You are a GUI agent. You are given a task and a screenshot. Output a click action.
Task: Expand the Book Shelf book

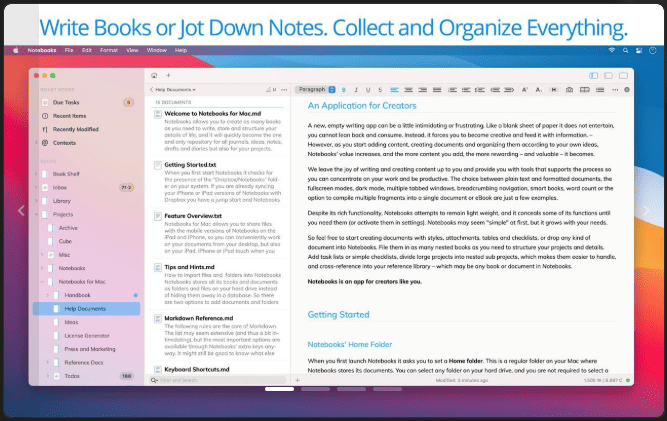pyautogui.click(x=36, y=174)
